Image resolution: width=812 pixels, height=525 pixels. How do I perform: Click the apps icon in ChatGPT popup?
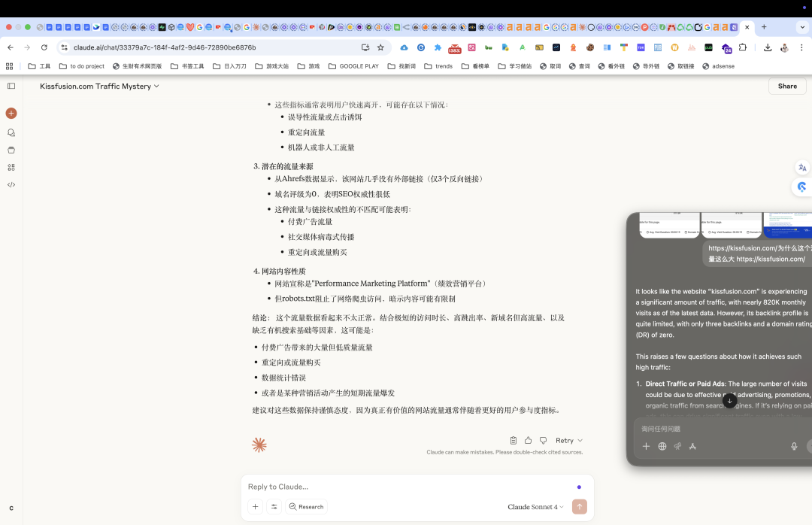coord(693,446)
